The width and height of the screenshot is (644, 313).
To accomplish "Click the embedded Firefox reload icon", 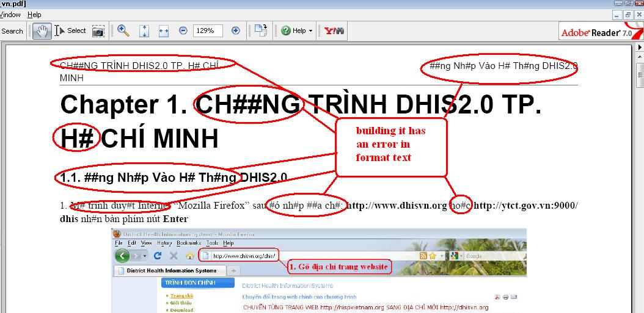I will point(157,256).
